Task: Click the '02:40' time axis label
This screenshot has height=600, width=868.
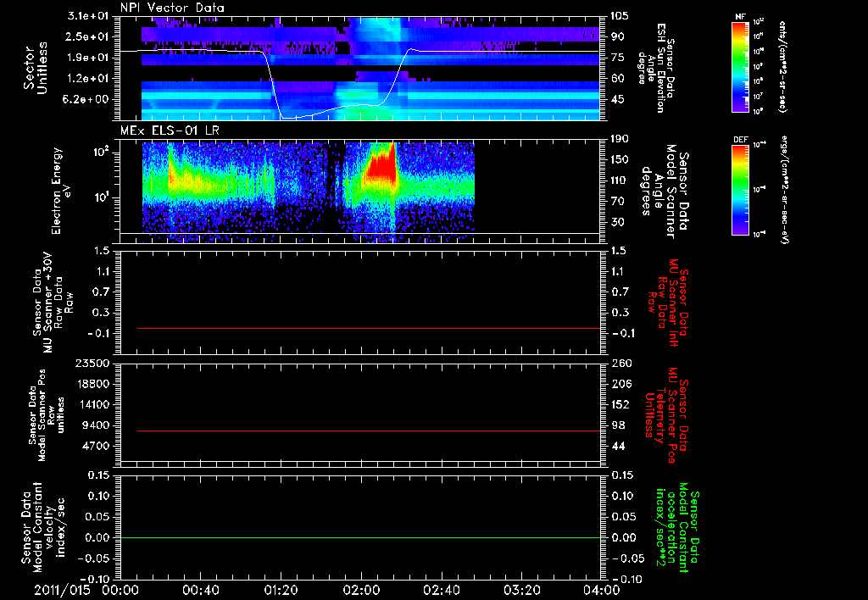Action: click(x=441, y=590)
